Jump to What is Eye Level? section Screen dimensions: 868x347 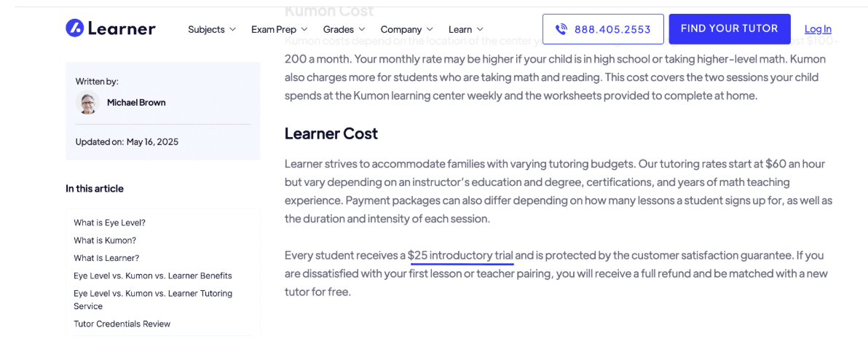point(109,223)
